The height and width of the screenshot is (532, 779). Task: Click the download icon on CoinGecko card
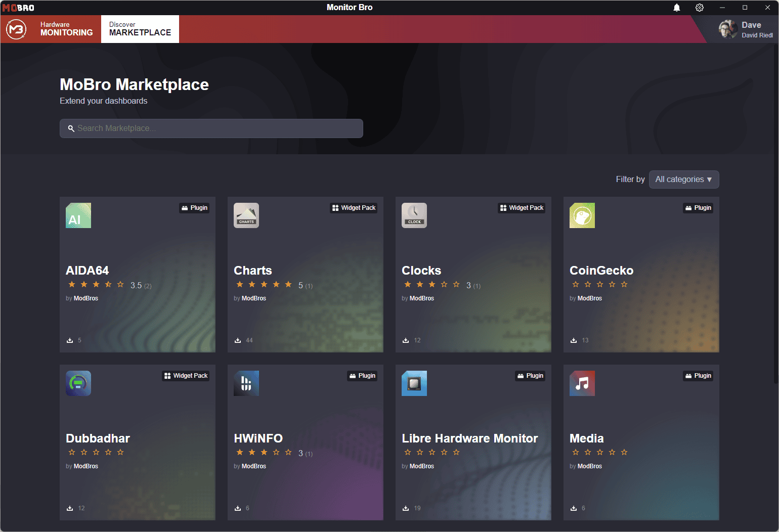click(x=574, y=340)
